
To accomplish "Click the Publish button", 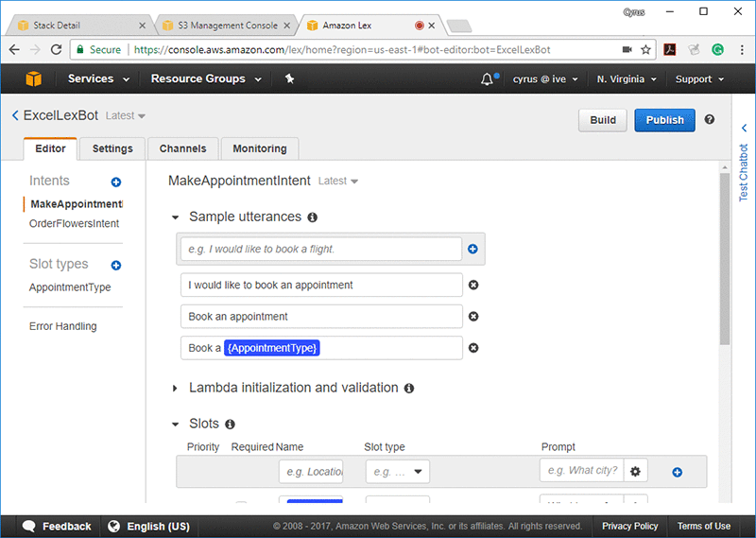I will point(664,120).
